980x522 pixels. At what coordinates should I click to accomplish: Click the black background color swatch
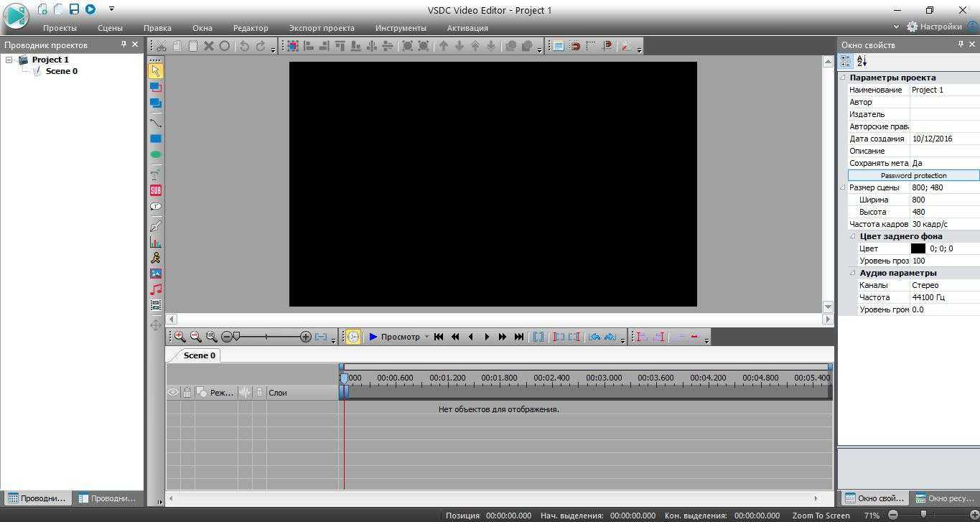pyautogui.click(x=918, y=248)
